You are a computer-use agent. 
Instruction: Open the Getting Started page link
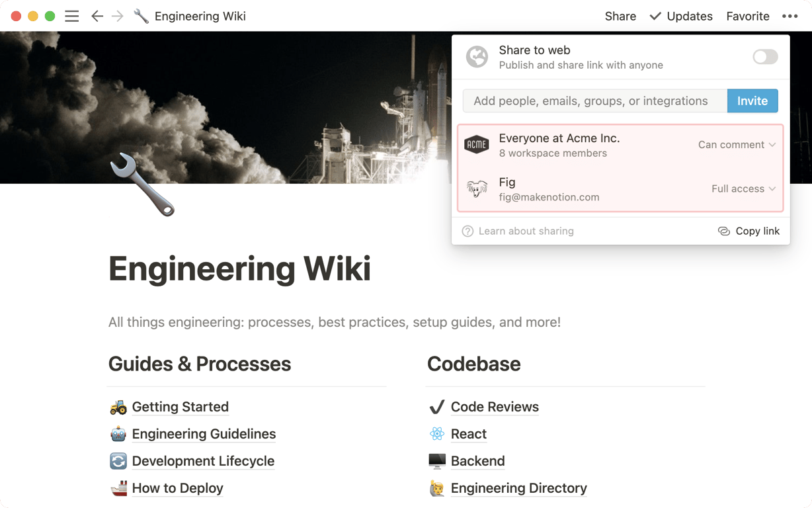click(x=180, y=407)
